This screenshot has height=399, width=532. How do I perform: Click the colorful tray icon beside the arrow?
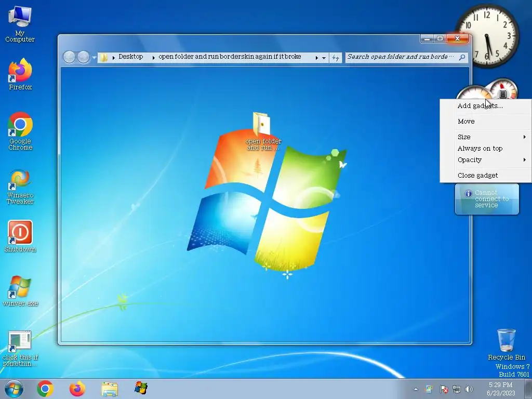click(429, 389)
